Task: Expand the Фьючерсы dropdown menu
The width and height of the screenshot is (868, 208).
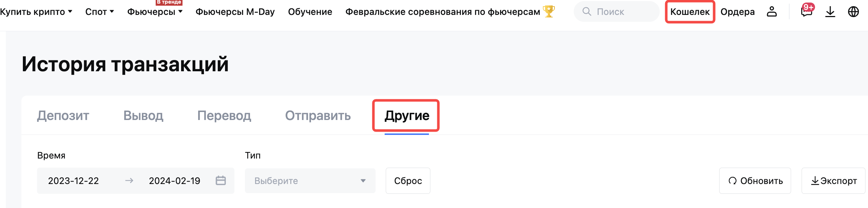Action: click(x=155, y=12)
